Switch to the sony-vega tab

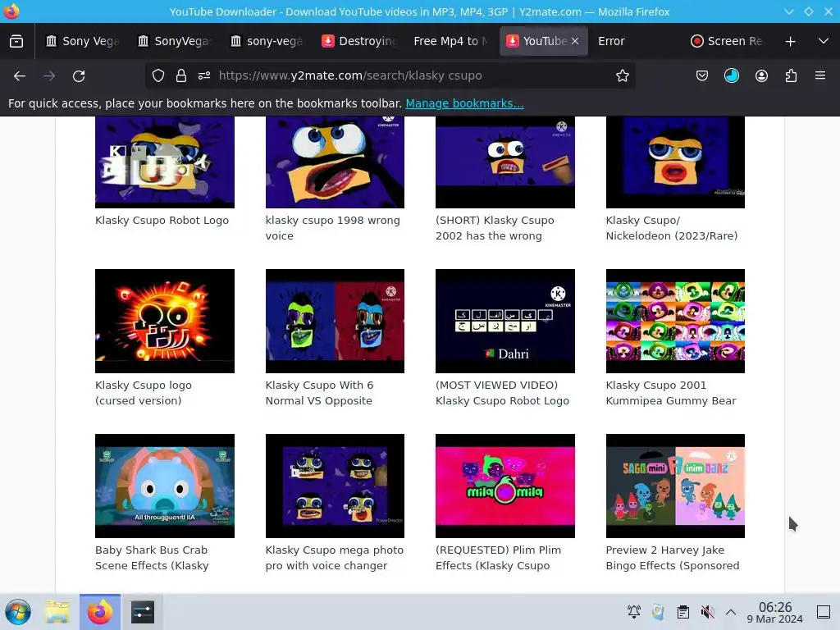pyautogui.click(x=267, y=41)
